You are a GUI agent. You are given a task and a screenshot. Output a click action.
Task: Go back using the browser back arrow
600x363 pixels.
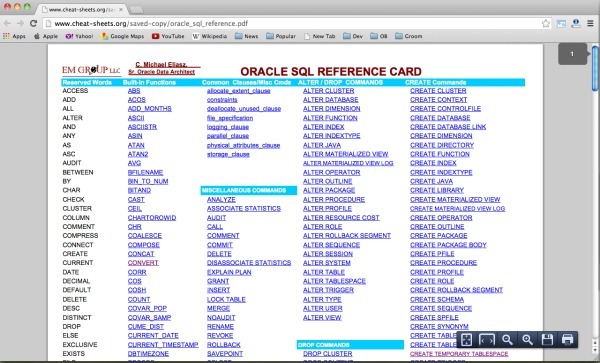pyautogui.click(x=7, y=23)
